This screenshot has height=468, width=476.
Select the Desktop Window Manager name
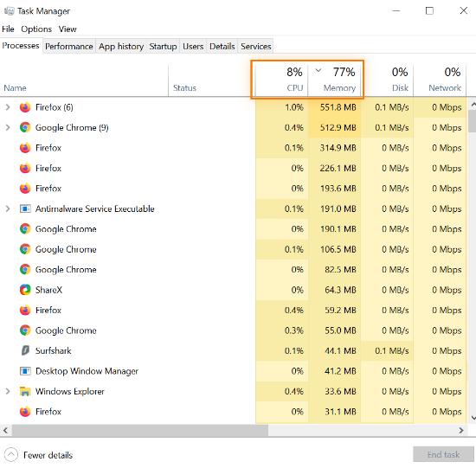click(x=87, y=371)
